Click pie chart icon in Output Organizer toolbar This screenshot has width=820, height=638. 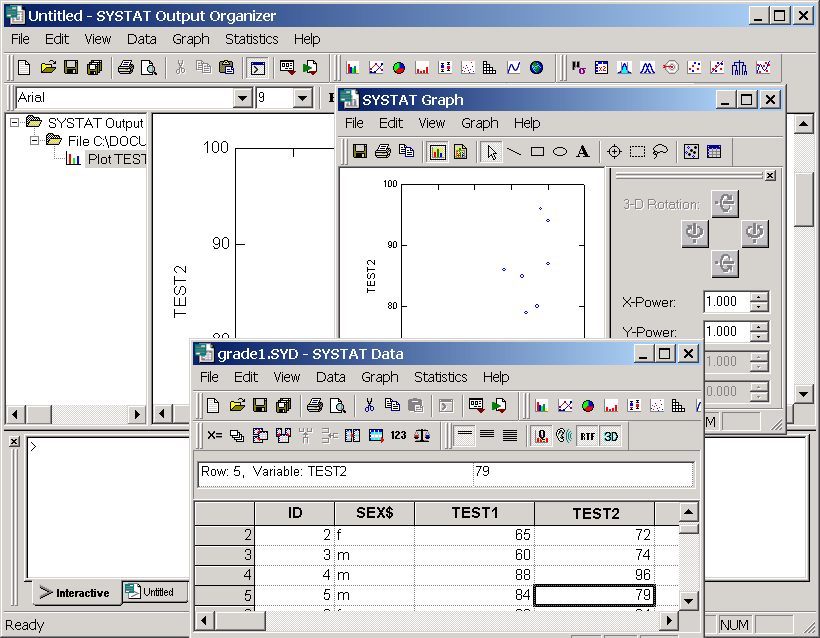click(398, 67)
